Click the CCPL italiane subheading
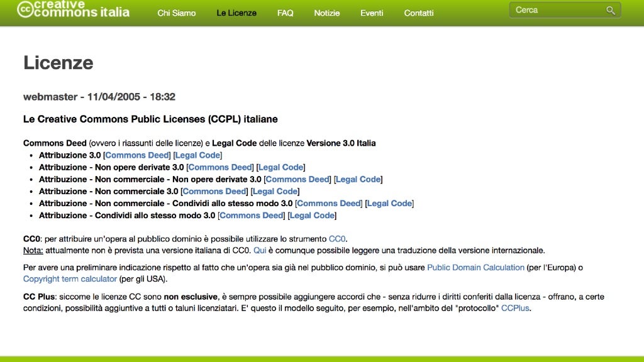Viewport: 644px width, 362px height. coord(150,119)
